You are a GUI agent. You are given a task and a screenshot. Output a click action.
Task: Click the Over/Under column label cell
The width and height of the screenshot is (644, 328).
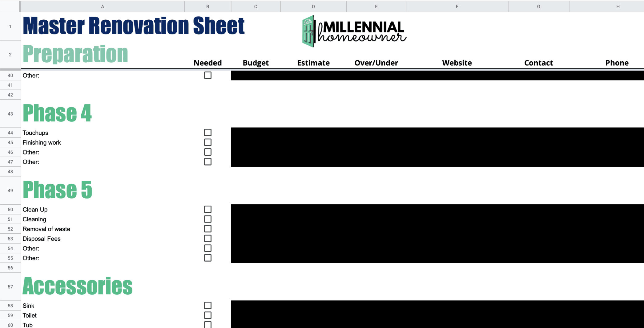[376, 63]
